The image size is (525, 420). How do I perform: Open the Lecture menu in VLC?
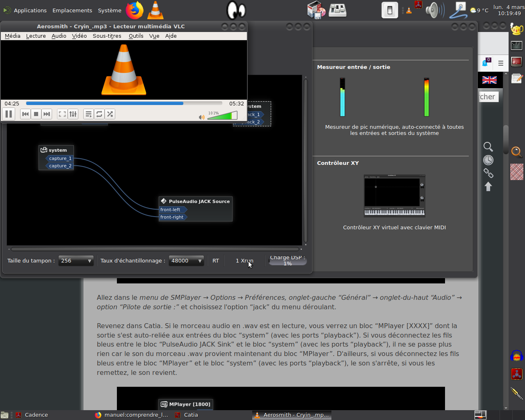36,36
